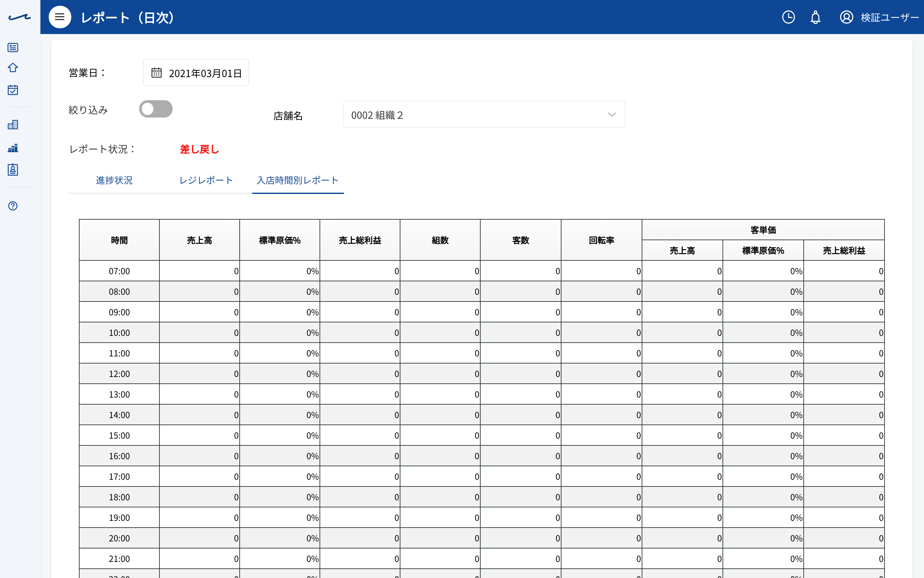Select the 12:00 time row cell
The height and width of the screenshot is (578, 924).
(119, 374)
